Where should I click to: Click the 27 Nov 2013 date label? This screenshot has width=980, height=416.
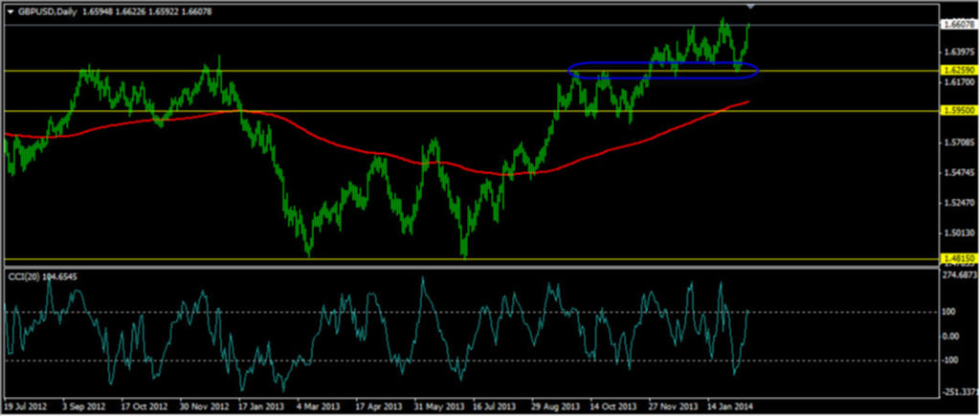[x=671, y=405]
